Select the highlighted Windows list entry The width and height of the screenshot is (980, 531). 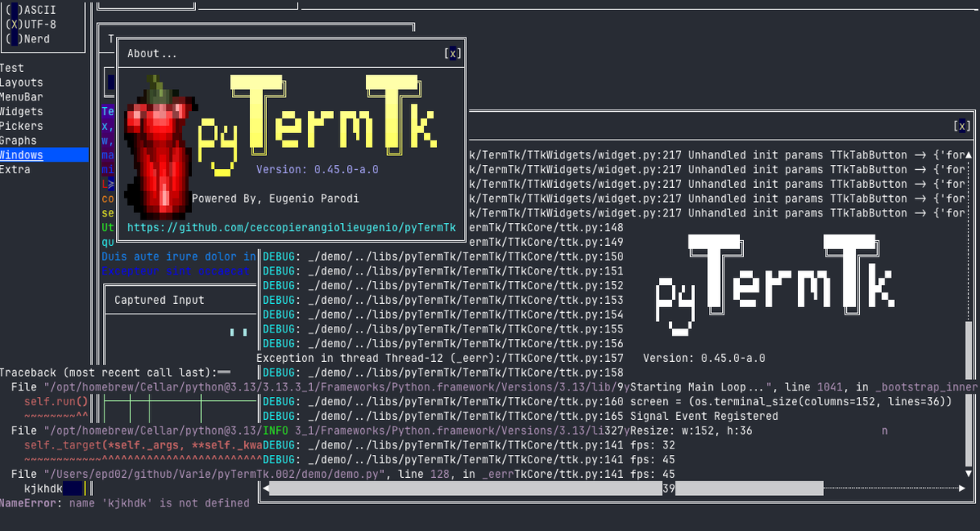pyautogui.click(x=44, y=155)
